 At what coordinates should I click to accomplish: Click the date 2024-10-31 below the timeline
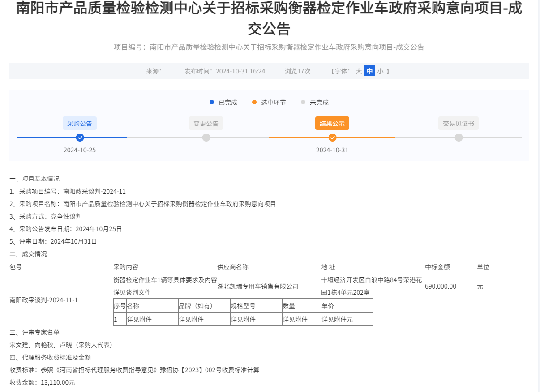(332, 150)
